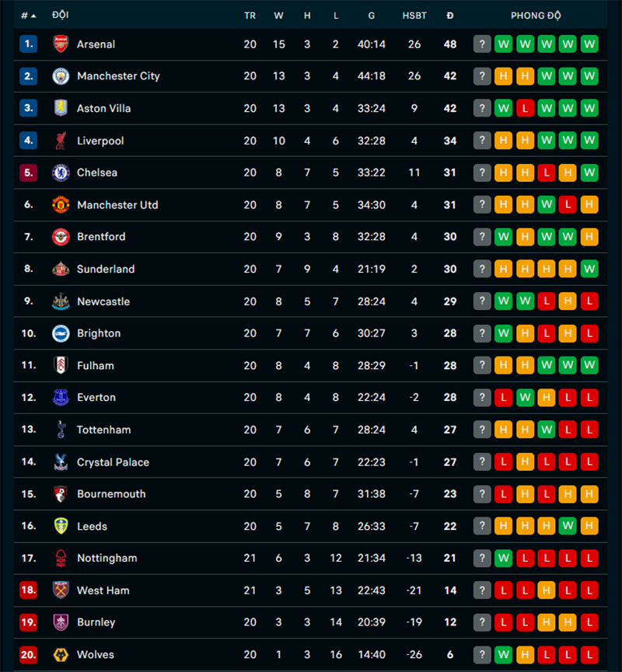Click the Arsenal club crest icon
The width and height of the screenshot is (622, 672).
(x=61, y=44)
